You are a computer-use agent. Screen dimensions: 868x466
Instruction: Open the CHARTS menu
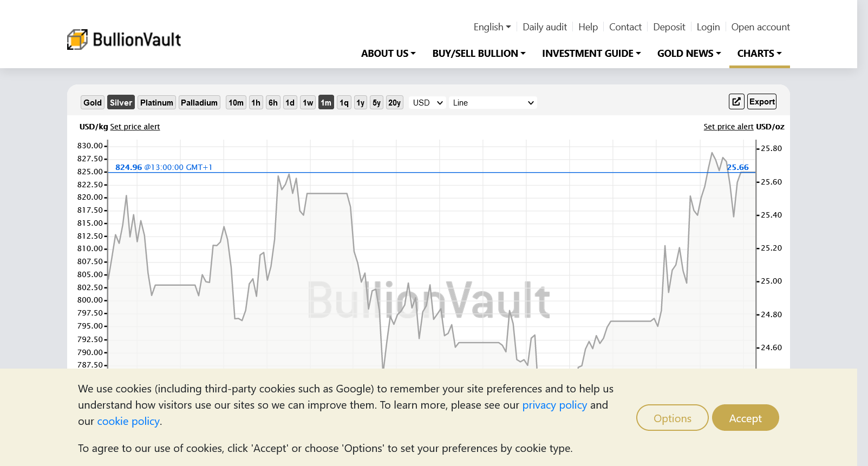point(759,54)
